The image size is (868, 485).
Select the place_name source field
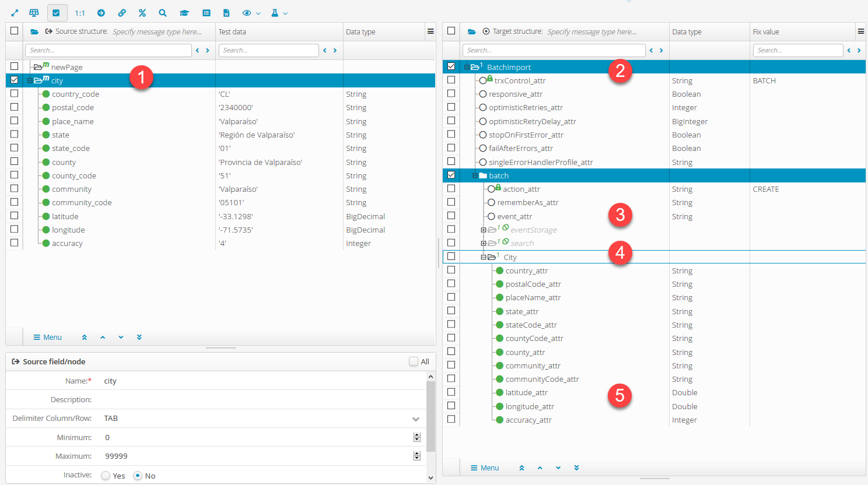tap(73, 121)
